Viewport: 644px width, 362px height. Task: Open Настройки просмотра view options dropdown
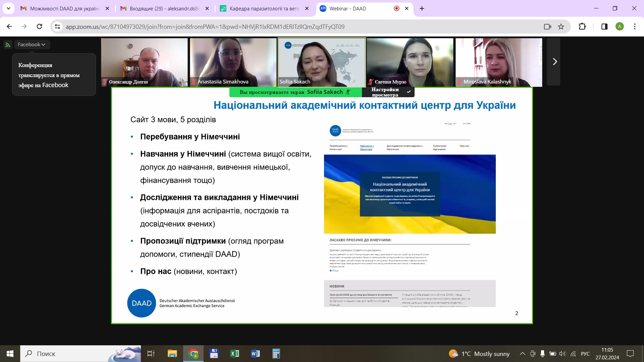(x=388, y=92)
